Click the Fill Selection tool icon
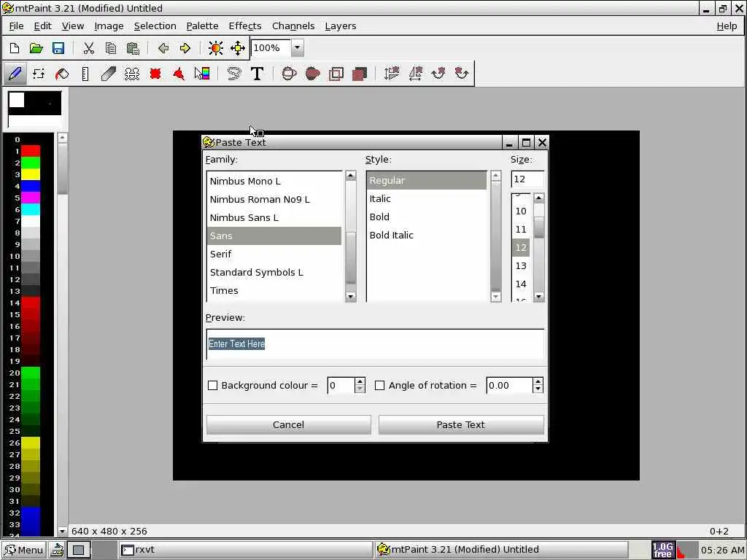The height and width of the screenshot is (560, 747). click(360, 74)
